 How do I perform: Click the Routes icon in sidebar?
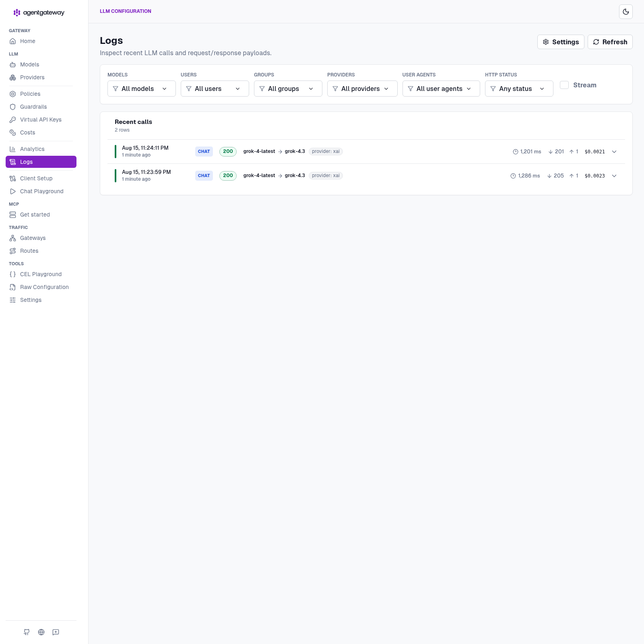point(13,251)
